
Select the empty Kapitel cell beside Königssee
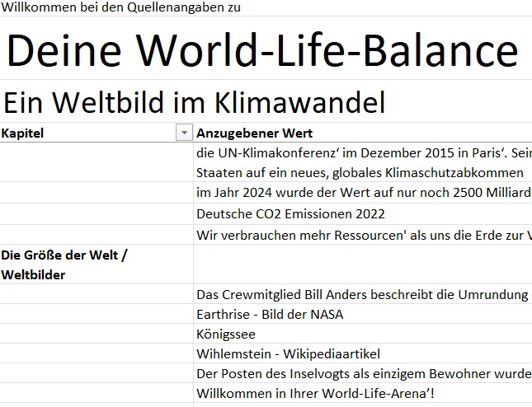pos(97,334)
